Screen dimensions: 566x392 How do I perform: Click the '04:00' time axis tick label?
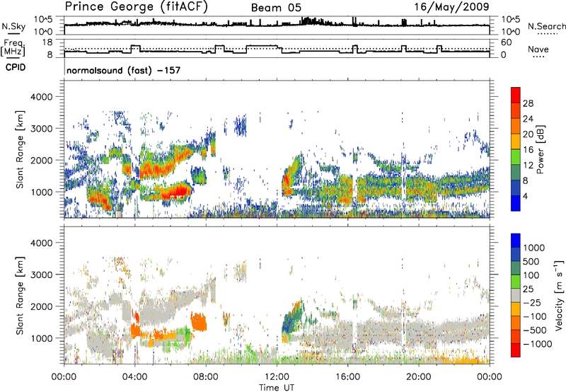[x=135, y=377]
